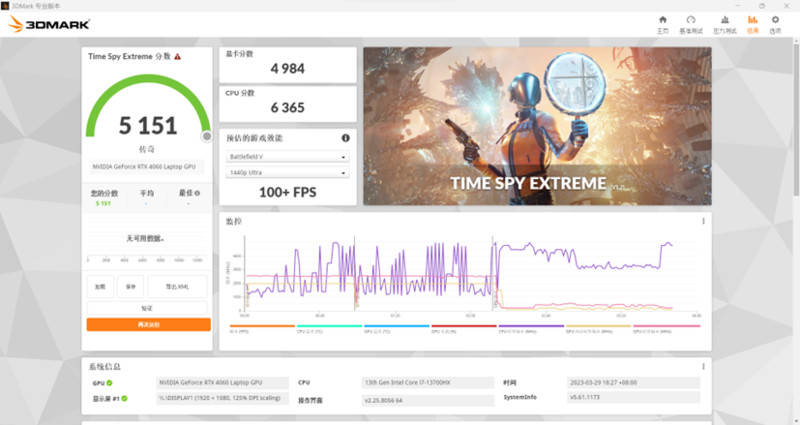The width and height of the screenshot is (800, 425).
Task: Click the wide Validate button above the orange button
Action: (x=147, y=308)
